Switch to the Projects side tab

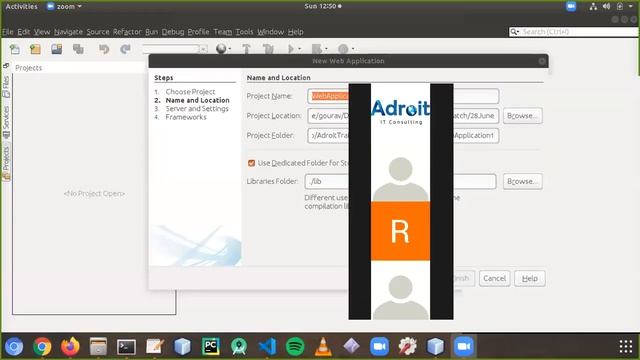pos(6,163)
